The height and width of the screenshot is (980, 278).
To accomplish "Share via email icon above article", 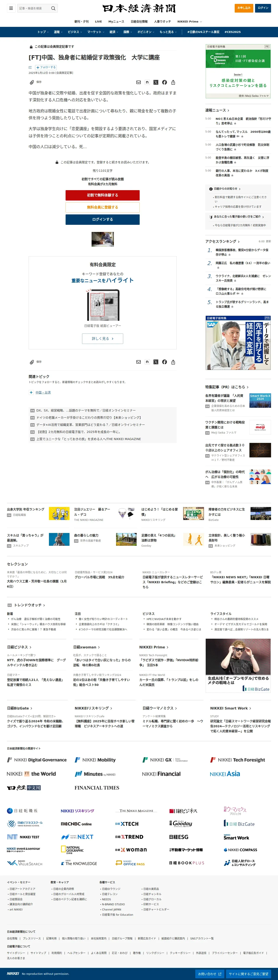I will pos(138,82).
